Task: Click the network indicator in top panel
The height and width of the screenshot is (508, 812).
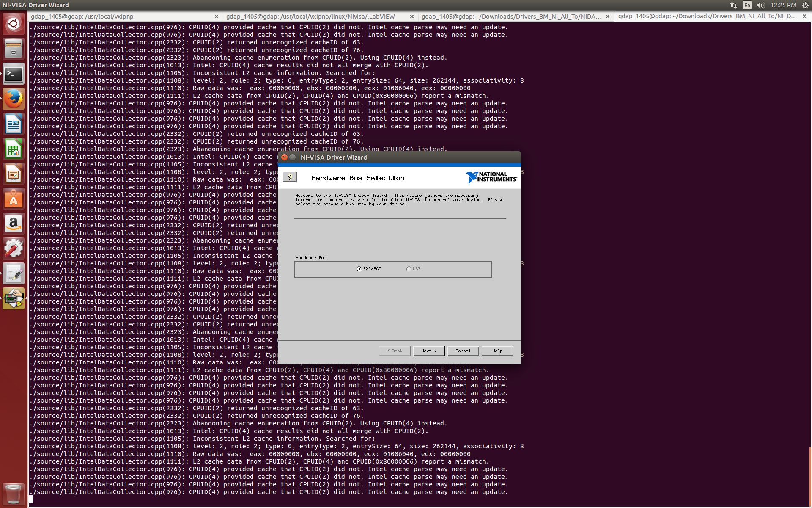Action: 734,5
